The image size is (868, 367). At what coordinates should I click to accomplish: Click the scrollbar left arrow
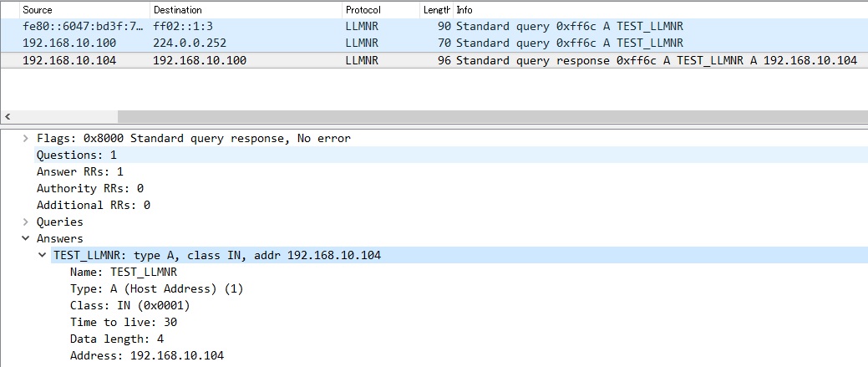[x=8, y=116]
